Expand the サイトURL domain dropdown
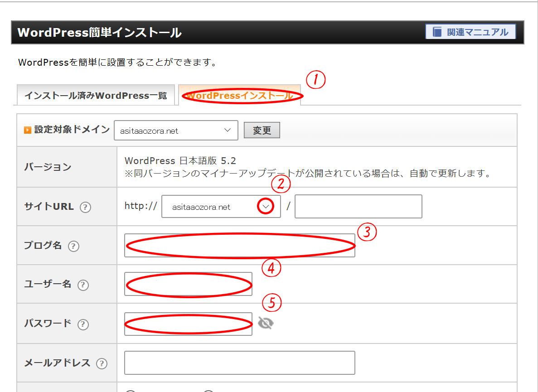This screenshot has width=538, height=392. point(221,207)
